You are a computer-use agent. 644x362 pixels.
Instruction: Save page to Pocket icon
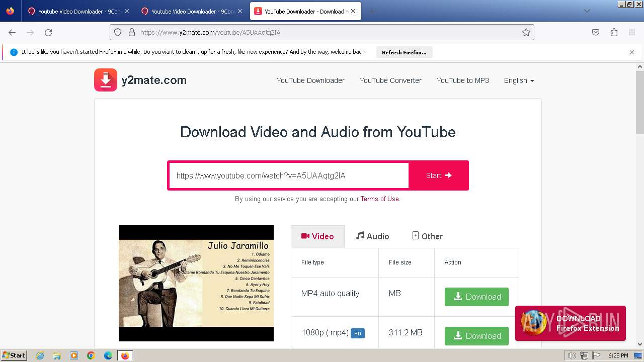(596, 32)
